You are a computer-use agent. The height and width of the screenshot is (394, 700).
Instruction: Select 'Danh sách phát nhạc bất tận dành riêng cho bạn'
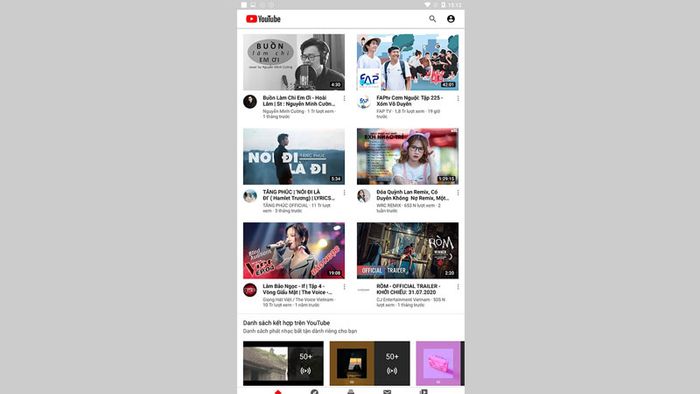[x=300, y=331]
